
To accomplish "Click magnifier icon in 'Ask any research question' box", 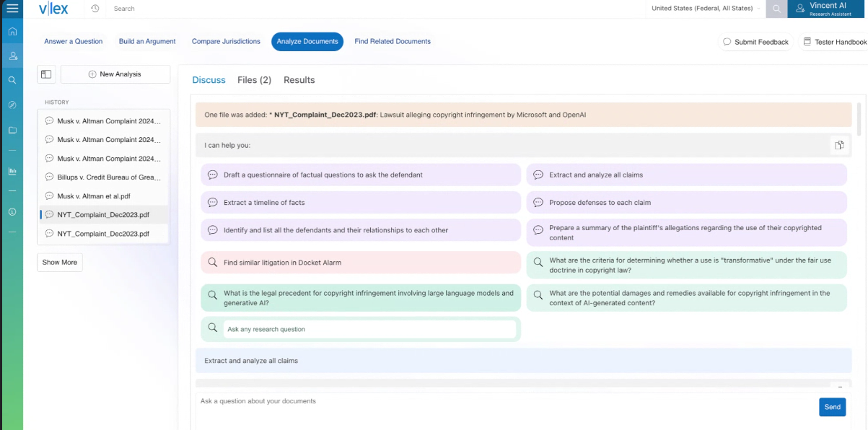I will tap(213, 328).
